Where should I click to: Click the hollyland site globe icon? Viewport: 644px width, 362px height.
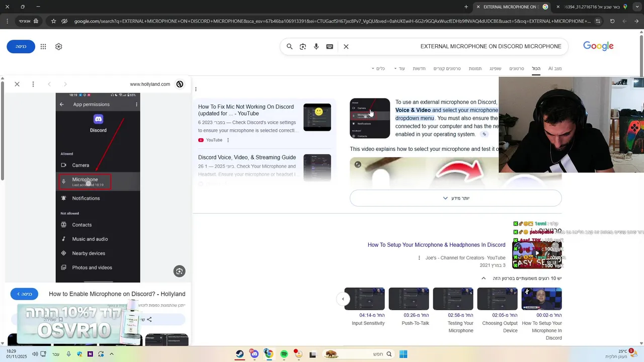(x=180, y=84)
